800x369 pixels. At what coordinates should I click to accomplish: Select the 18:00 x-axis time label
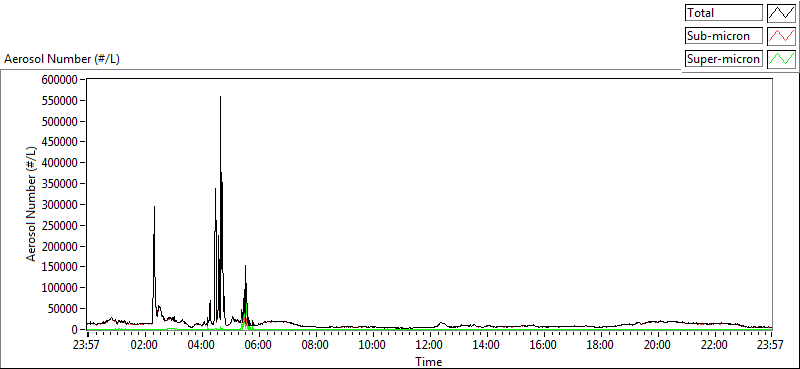(x=600, y=345)
